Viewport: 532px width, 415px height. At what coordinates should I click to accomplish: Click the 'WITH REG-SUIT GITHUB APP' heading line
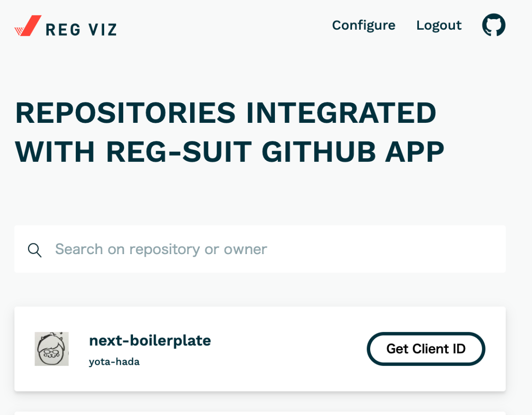click(230, 152)
